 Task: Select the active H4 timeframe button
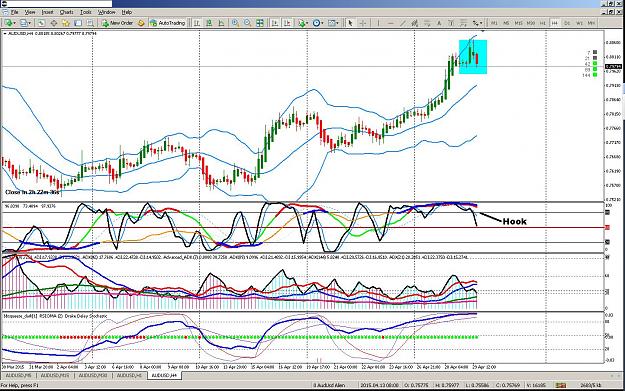[x=554, y=23]
